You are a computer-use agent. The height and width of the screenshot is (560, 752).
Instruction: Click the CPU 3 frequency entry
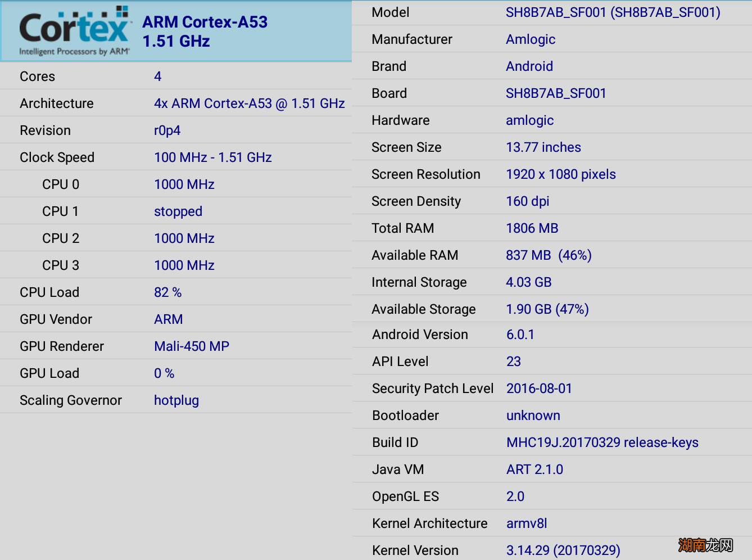(184, 265)
